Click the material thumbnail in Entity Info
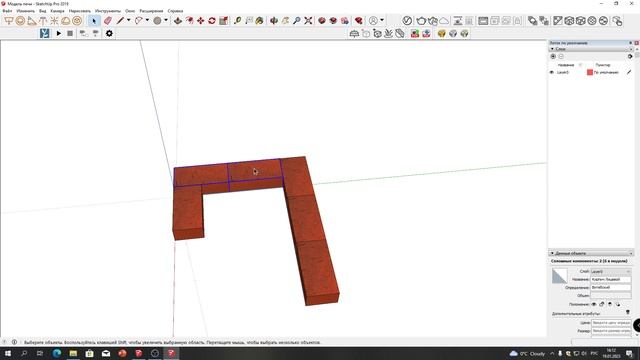The height and width of the screenshot is (360, 640). [559, 276]
